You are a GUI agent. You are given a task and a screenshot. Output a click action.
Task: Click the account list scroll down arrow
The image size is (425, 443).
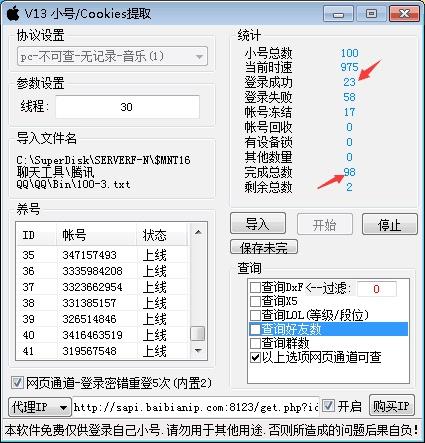(198, 350)
